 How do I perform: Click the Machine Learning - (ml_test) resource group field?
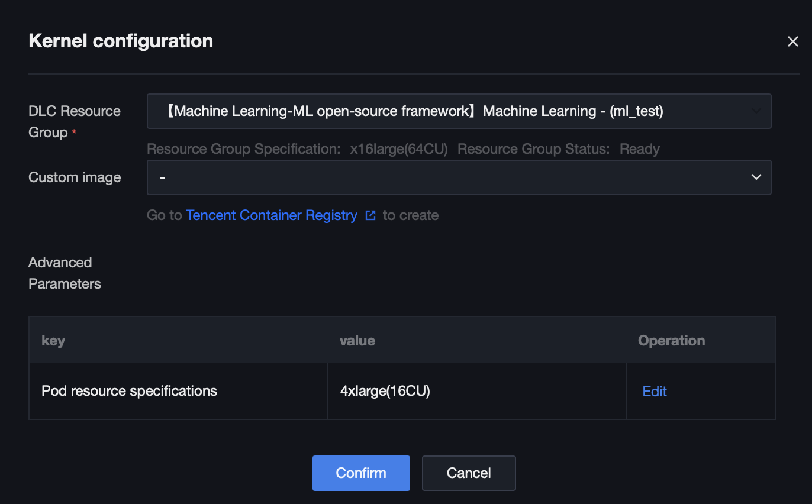point(414,111)
